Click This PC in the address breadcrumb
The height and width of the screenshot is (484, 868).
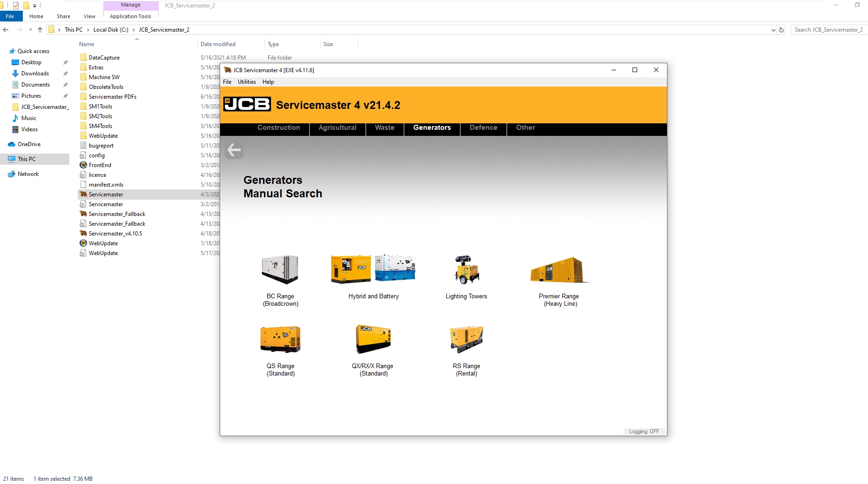(x=74, y=30)
